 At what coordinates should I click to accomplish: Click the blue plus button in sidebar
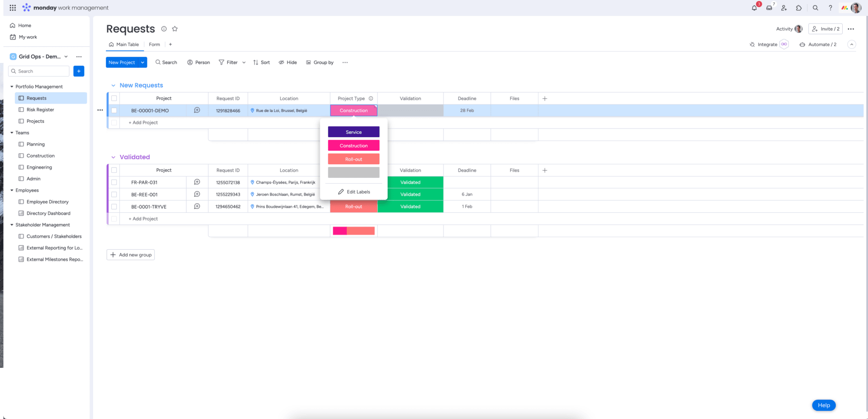click(x=79, y=71)
